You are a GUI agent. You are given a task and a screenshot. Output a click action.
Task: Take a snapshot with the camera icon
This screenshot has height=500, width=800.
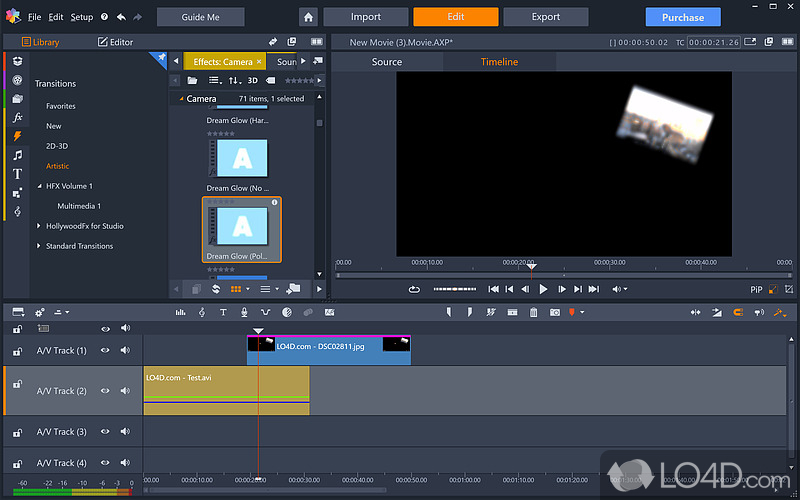click(x=554, y=313)
